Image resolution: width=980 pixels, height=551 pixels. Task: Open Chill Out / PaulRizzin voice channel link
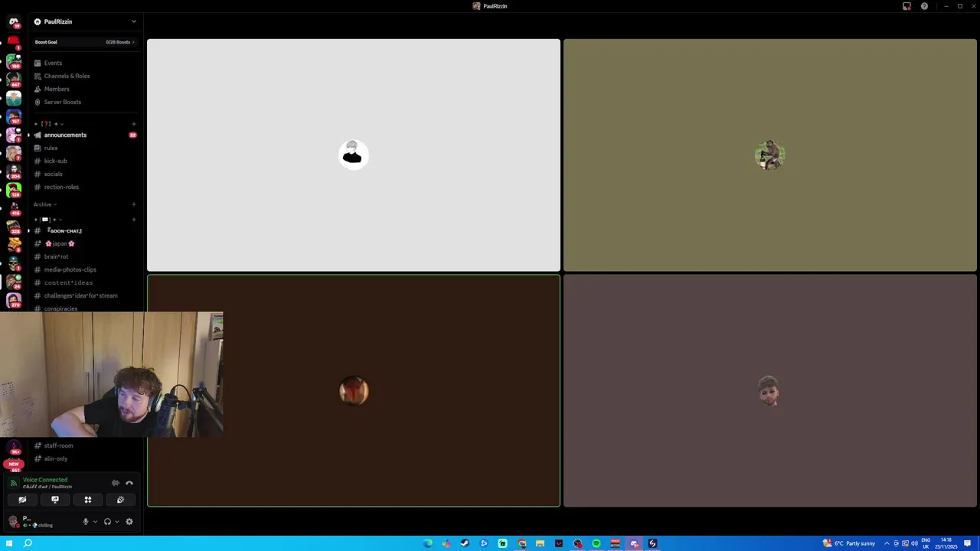pos(47,487)
